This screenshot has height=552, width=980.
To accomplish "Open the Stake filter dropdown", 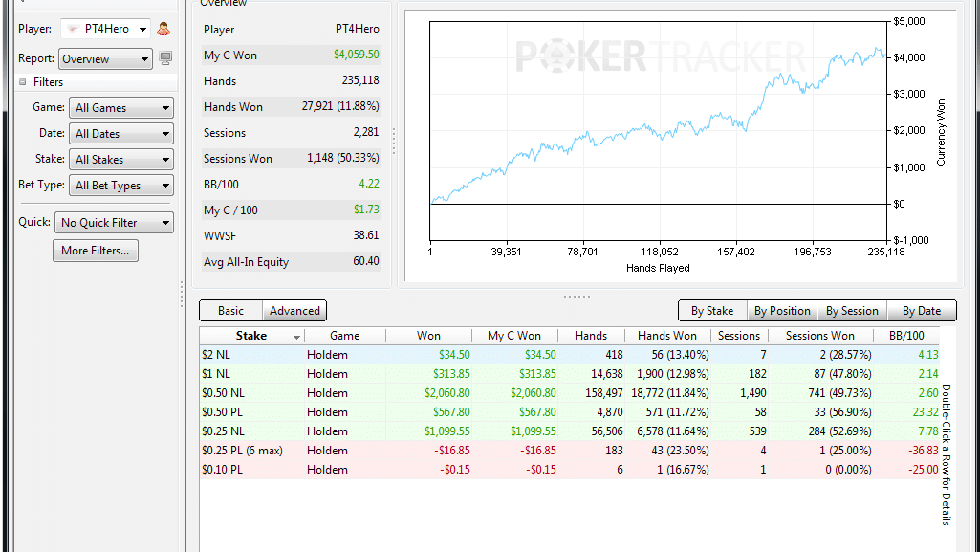I will click(x=120, y=160).
